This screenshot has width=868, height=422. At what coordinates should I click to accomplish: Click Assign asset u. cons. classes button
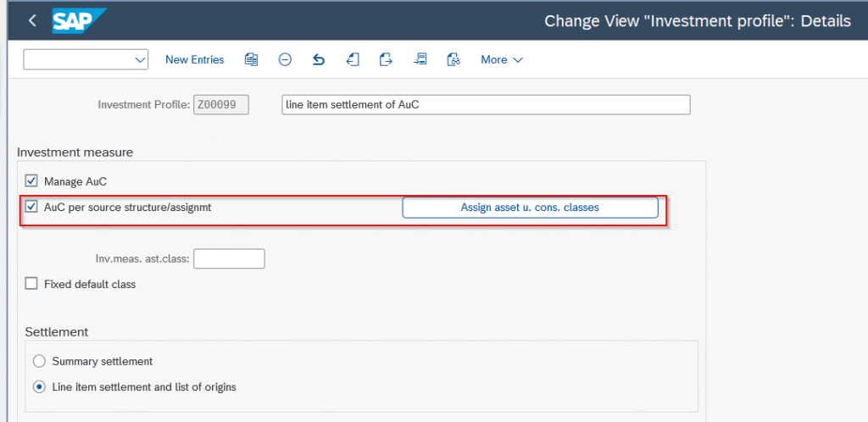pos(530,208)
